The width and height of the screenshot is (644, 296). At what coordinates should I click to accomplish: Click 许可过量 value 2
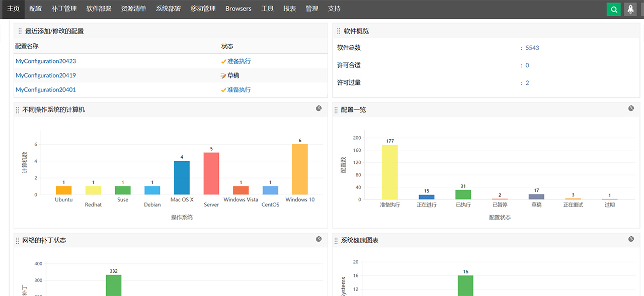(527, 83)
